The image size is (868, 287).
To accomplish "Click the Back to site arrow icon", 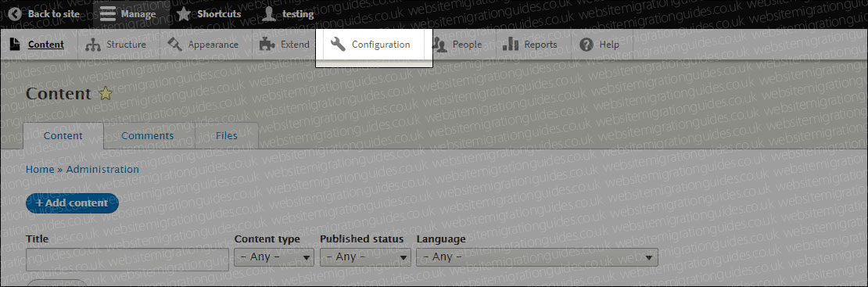I will (x=14, y=14).
